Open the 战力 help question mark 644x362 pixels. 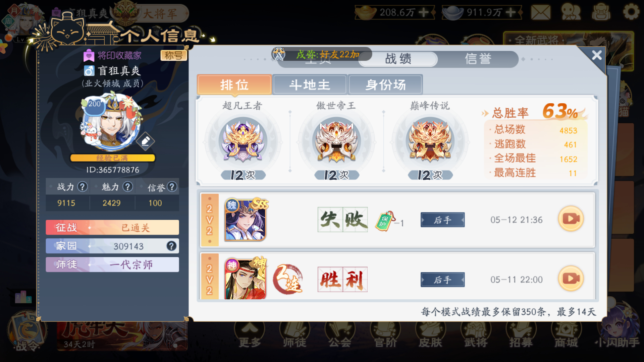pos(82,187)
